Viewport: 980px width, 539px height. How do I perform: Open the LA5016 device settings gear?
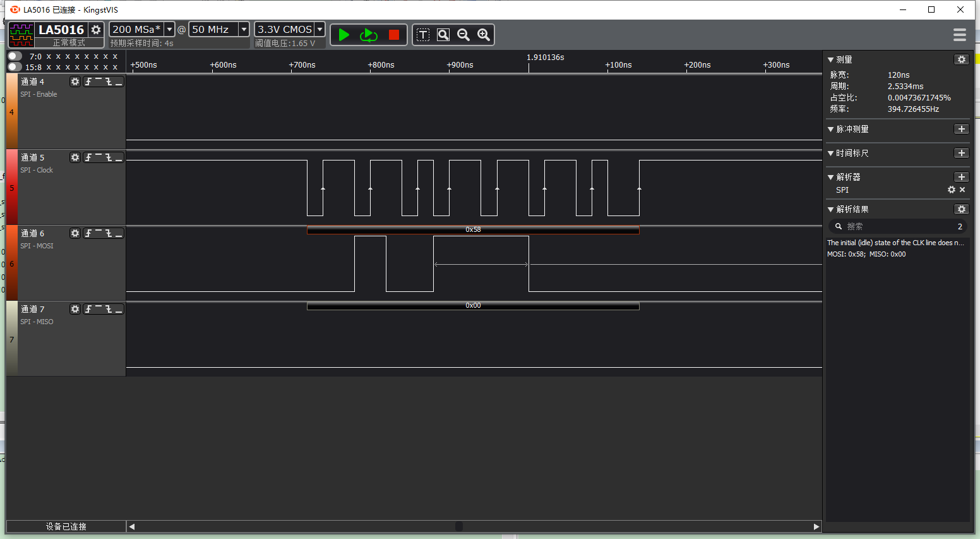click(x=96, y=29)
